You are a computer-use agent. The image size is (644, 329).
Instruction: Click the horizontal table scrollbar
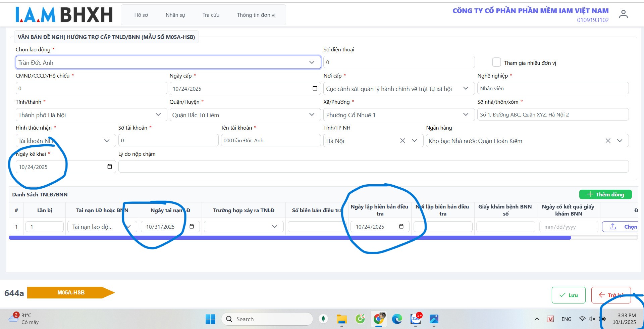(x=290, y=238)
